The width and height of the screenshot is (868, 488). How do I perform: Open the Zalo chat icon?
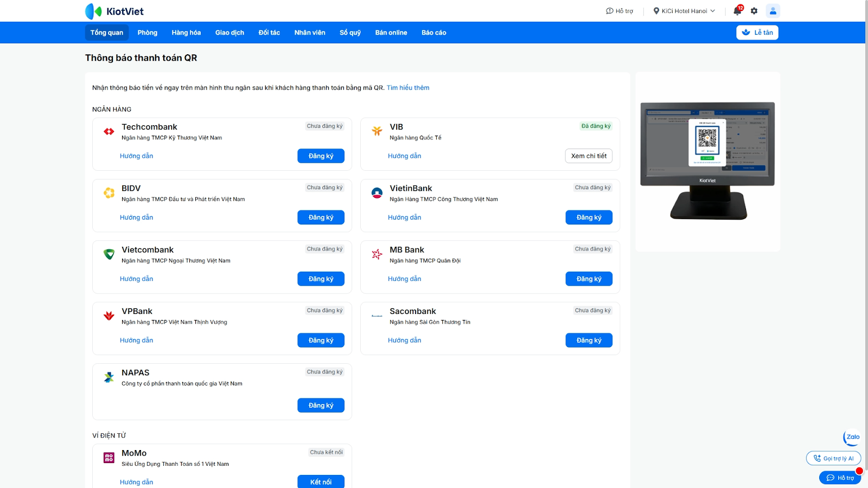point(852,437)
